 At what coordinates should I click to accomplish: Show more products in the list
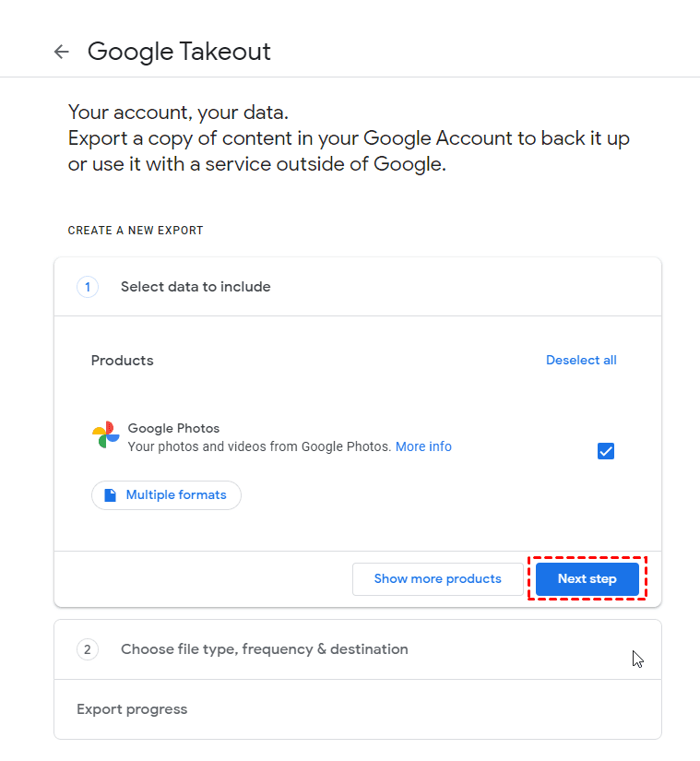(437, 578)
